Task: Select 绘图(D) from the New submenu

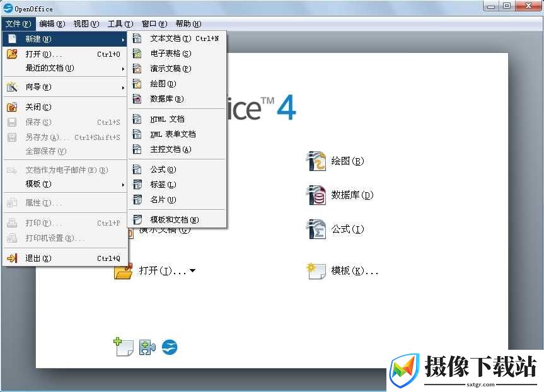Action: pyautogui.click(x=177, y=84)
